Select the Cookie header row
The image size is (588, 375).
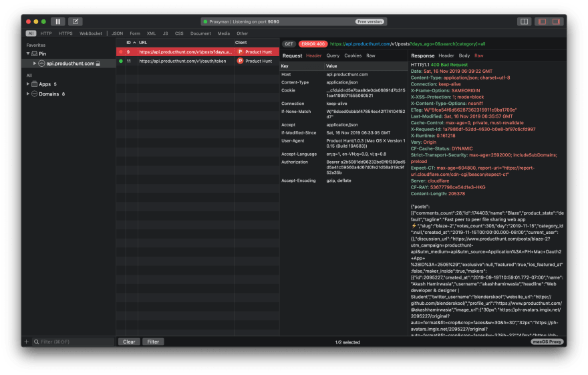coord(343,93)
